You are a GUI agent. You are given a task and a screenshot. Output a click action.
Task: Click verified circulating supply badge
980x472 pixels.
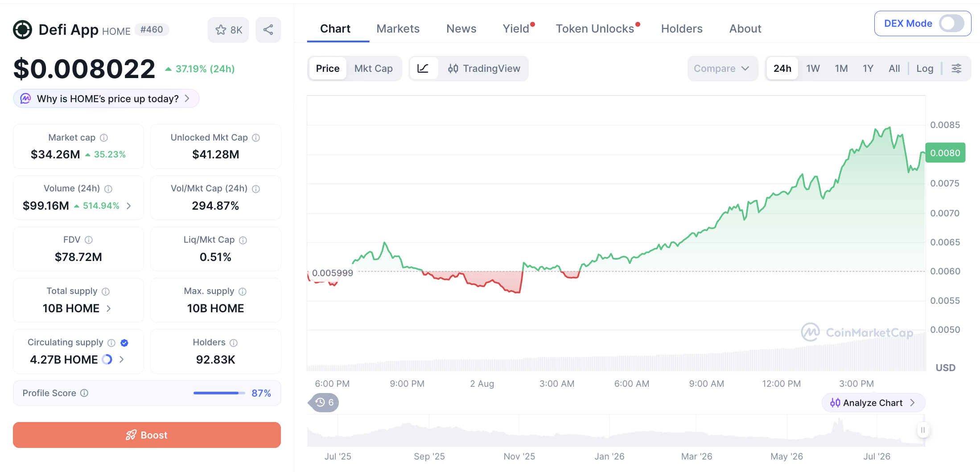pos(124,343)
